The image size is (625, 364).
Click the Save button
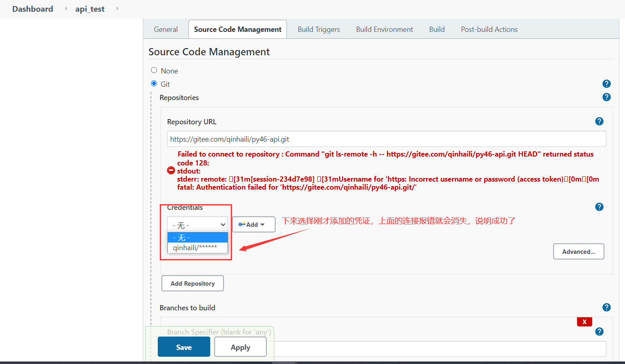[184, 347]
